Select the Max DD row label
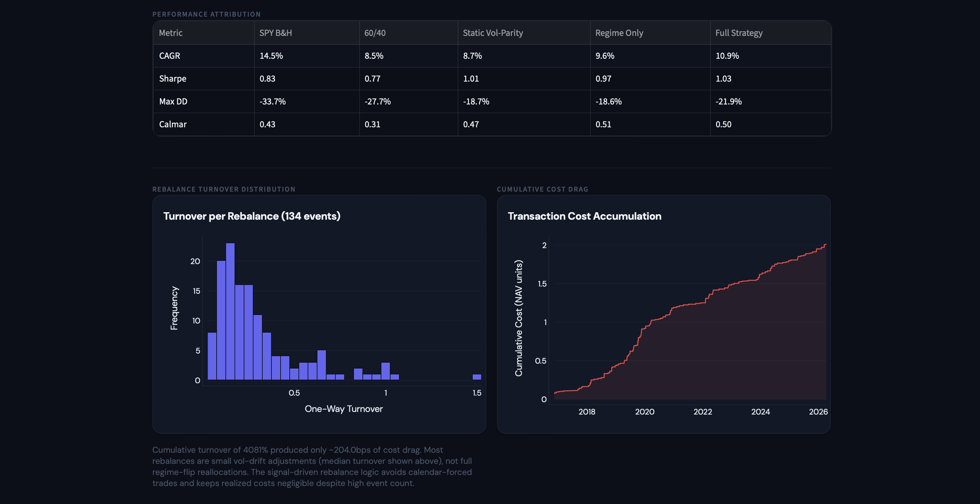The width and height of the screenshot is (980, 504). 173,101
